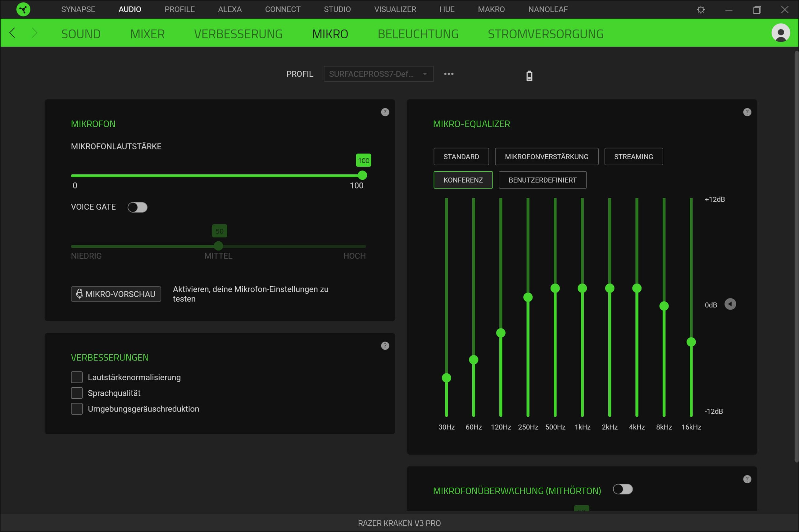Open the Studio menu item

pyautogui.click(x=337, y=9)
